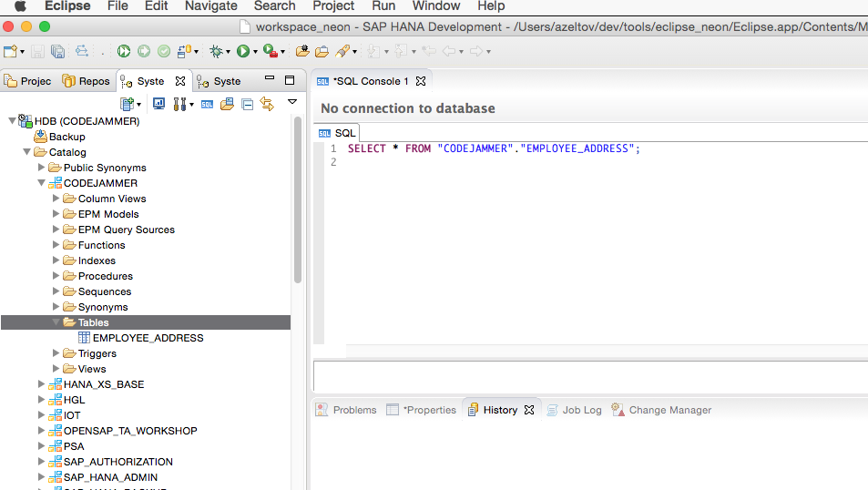
Task: Click the New wizard icon in main toolbar
Action: pyautogui.click(x=10, y=52)
